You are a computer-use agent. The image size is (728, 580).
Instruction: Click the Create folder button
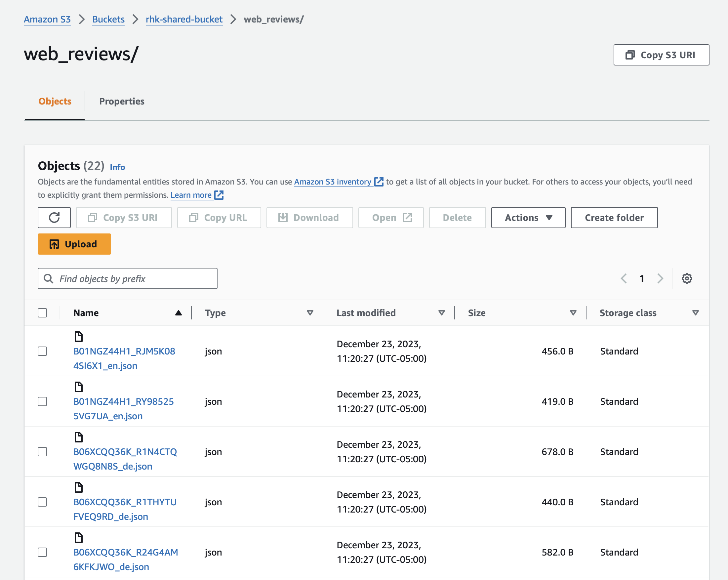click(x=614, y=218)
